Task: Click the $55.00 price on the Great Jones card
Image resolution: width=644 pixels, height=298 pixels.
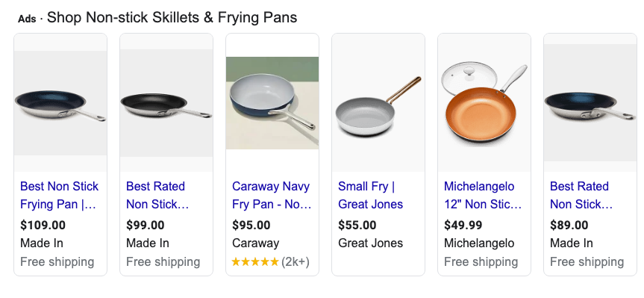Action: (x=357, y=226)
